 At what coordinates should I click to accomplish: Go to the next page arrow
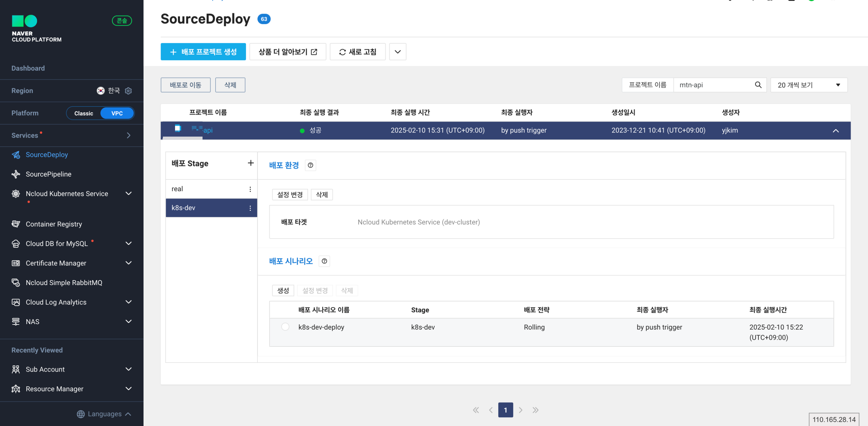[x=520, y=410]
